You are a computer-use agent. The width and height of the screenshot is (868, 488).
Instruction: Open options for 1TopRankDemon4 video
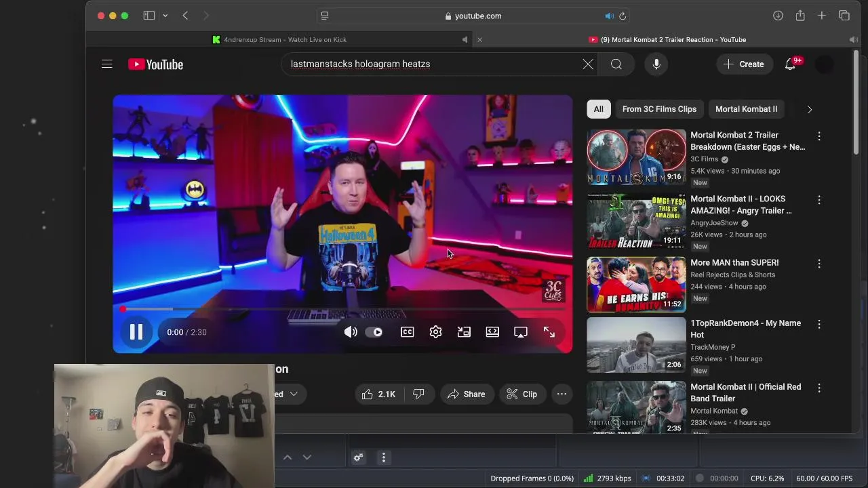(819, 324)
